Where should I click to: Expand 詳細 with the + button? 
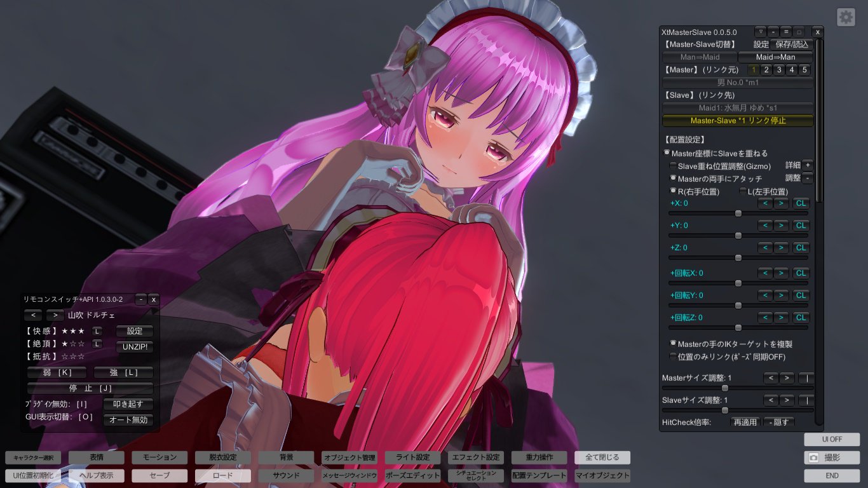point(808,165)
